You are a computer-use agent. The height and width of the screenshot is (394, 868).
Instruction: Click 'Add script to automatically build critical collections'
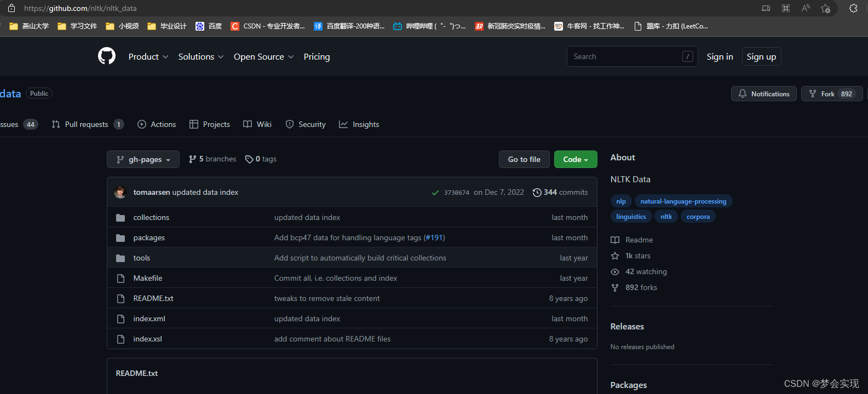coord(360,258)
